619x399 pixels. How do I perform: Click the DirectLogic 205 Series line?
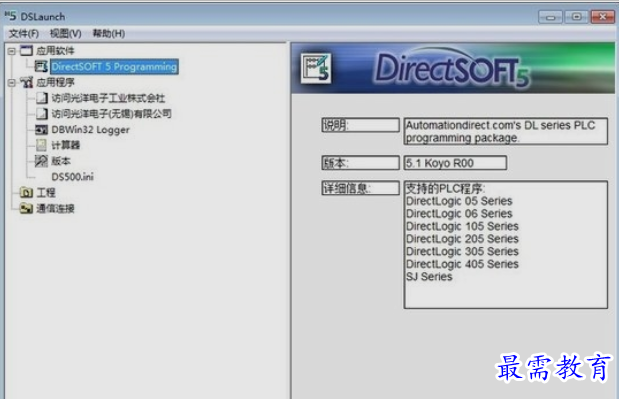tap(462, 239)
